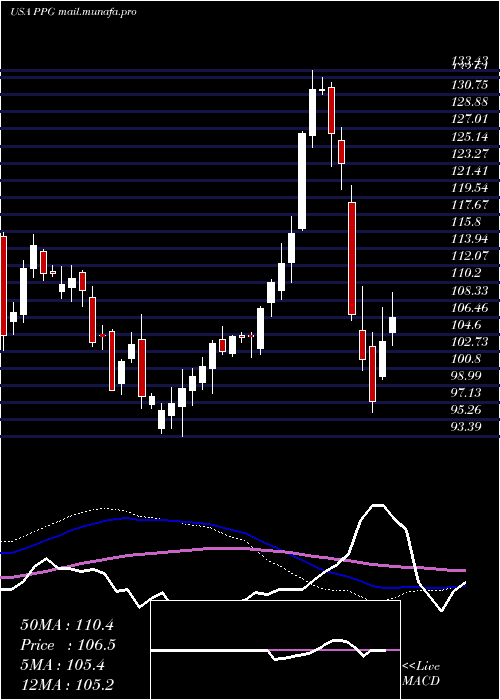The image size is (500, 700).
Task: Click the 104.6 price axis label
Action: tap(467, 325)
